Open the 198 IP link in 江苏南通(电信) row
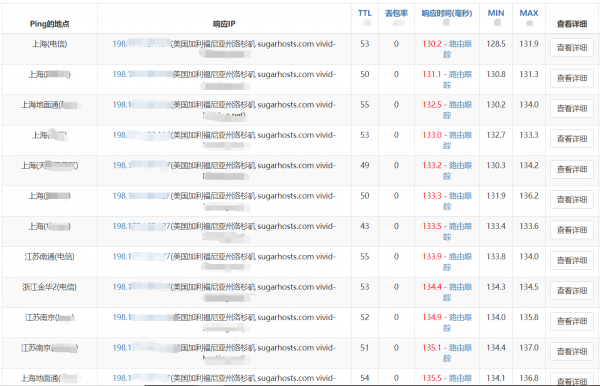 coord(141,256)
